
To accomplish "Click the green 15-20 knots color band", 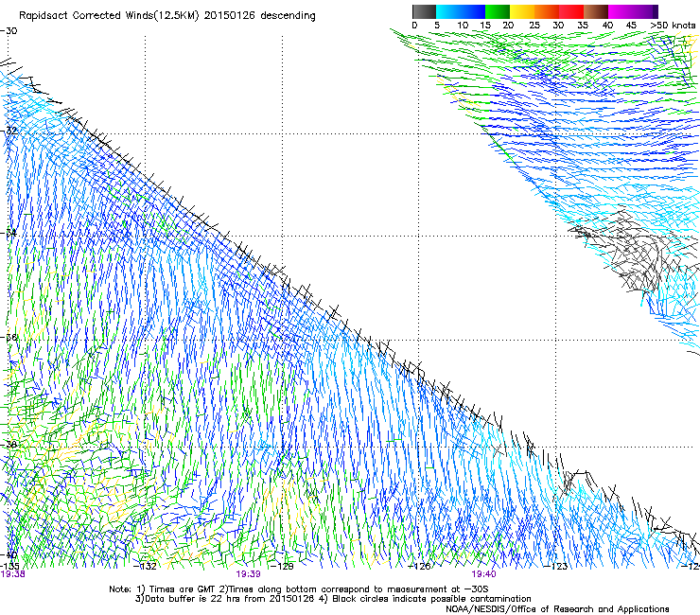I will tap(498, 11).
